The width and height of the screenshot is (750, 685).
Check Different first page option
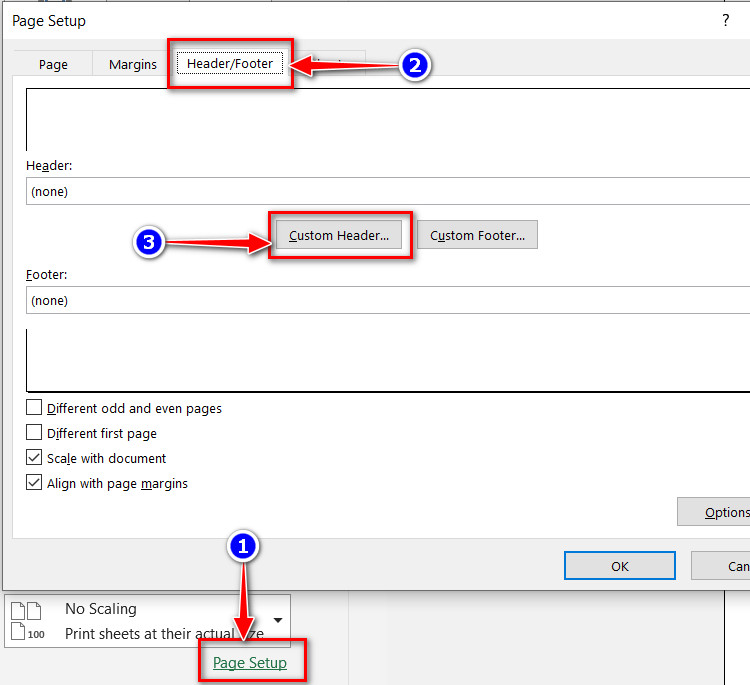(x=34, y=432)
